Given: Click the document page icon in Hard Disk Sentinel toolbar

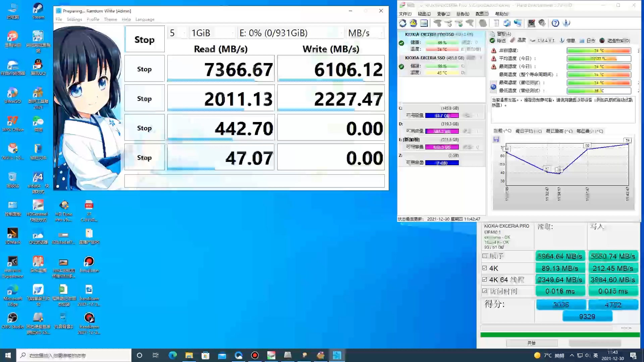Looking at the screenshot, I should coord(496,23).
